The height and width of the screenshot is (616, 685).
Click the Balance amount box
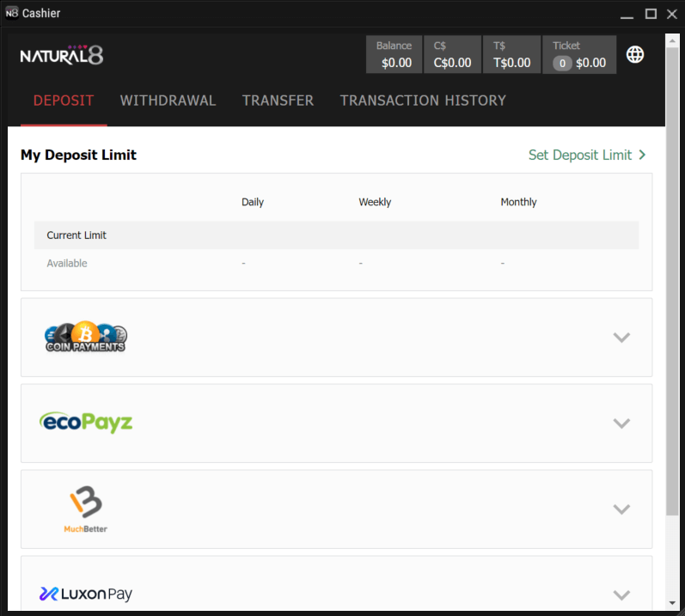point(394,54)
